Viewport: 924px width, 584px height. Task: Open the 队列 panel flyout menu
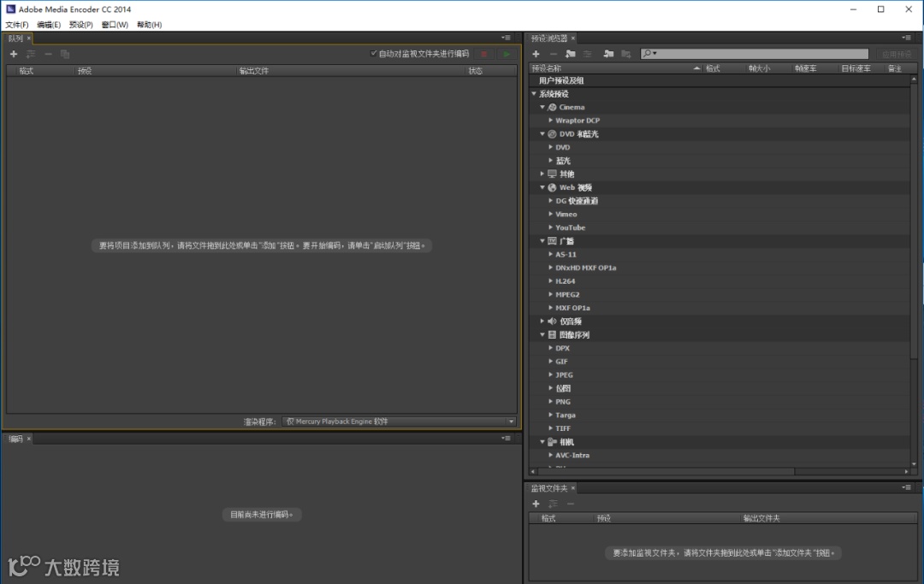pyautogui.click(x=506, y=38)
